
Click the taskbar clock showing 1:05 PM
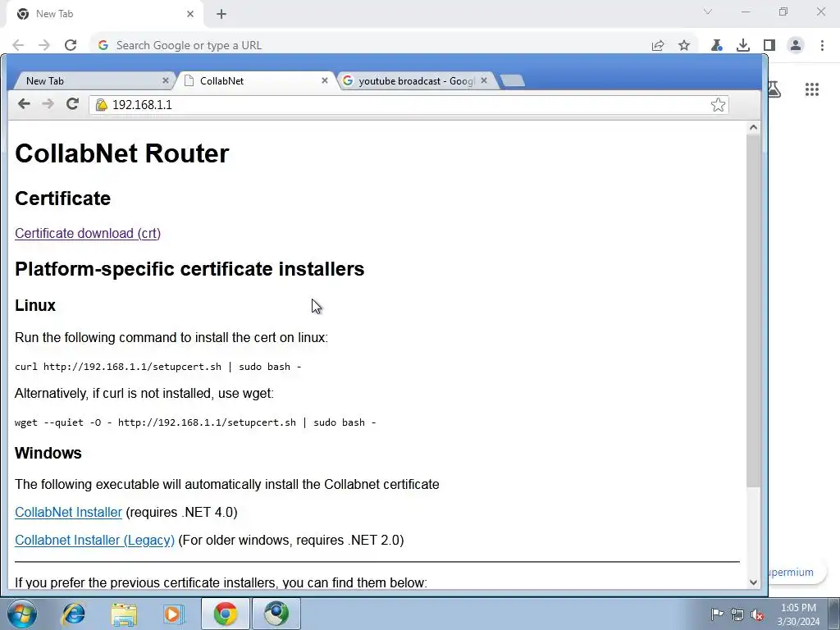[798, 614]
